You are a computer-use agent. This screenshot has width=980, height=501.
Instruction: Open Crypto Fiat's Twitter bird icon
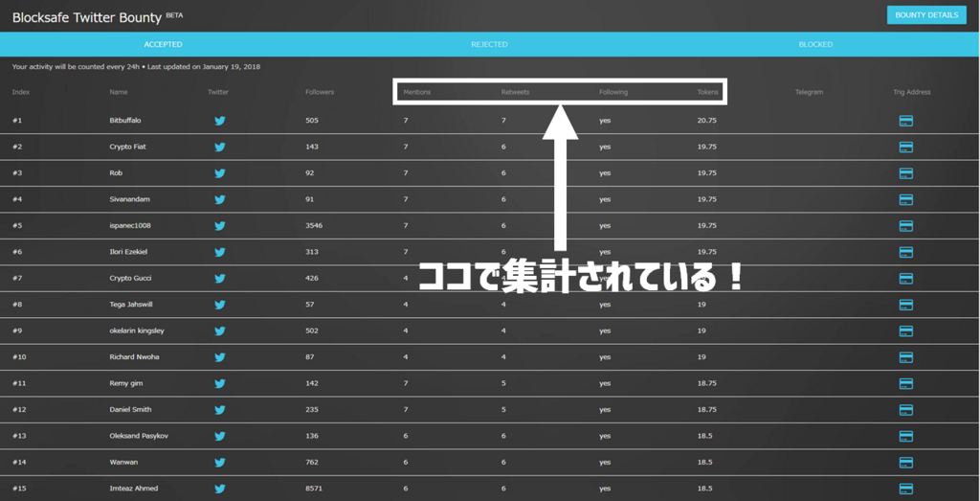(220, 147)
